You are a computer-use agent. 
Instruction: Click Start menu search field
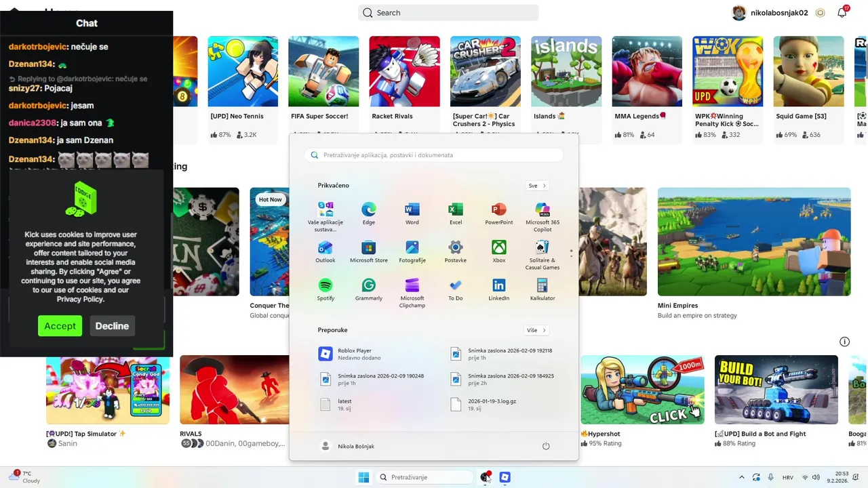coord(434,155)
